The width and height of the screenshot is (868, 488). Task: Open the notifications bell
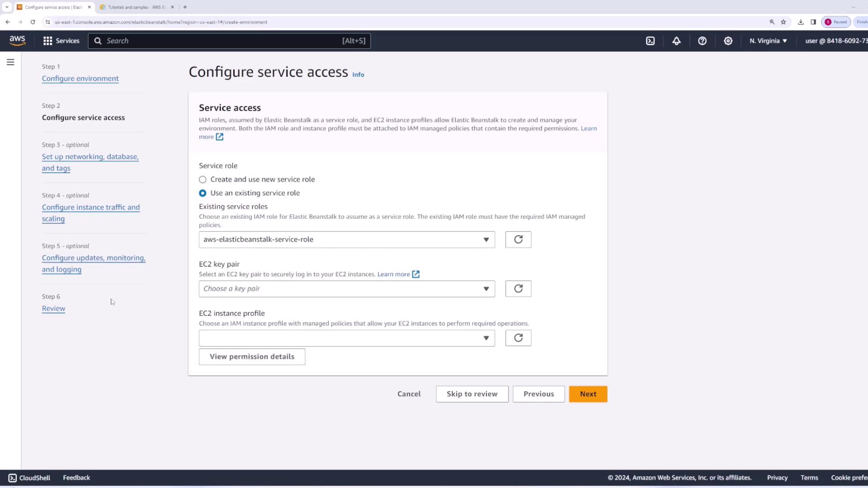pyautogui.click(x=676, y=41)
